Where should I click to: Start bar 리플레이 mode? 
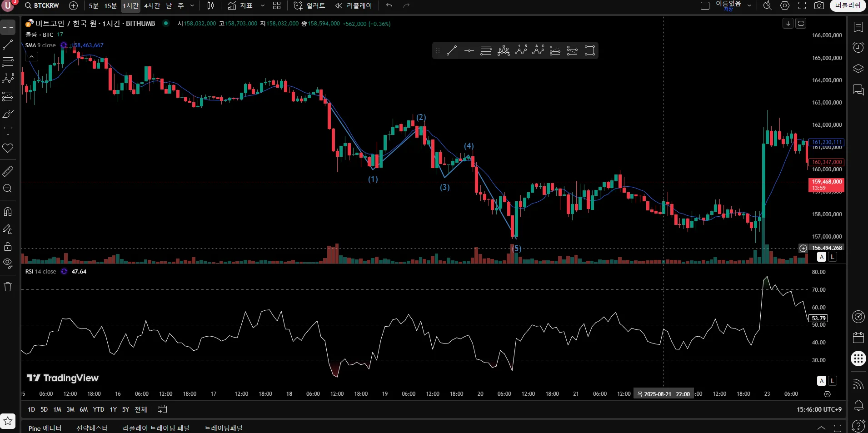pos(354,6)
